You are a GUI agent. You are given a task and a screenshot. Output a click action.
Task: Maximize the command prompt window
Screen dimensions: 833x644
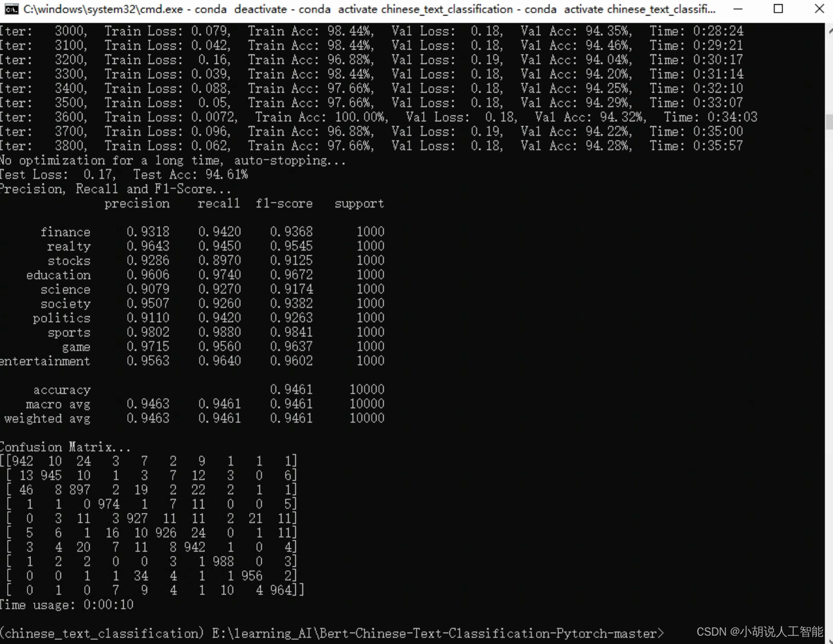(778, 9)
